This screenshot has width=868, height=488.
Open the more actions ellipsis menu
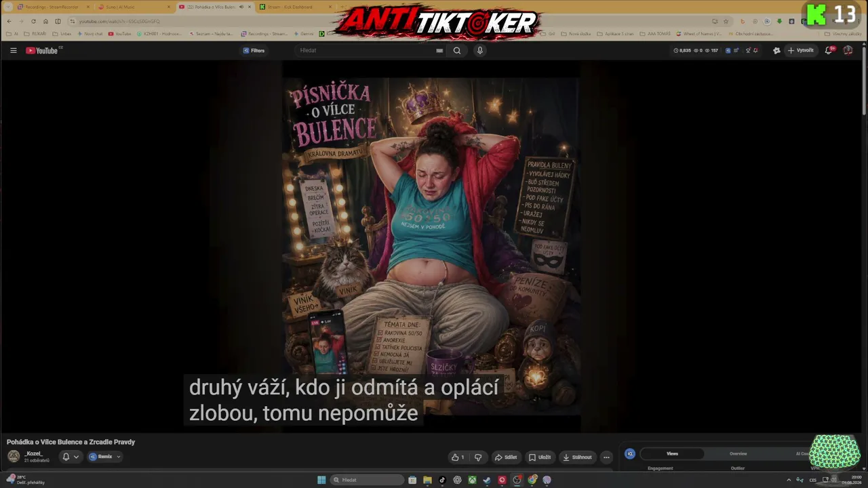(606, 457)
